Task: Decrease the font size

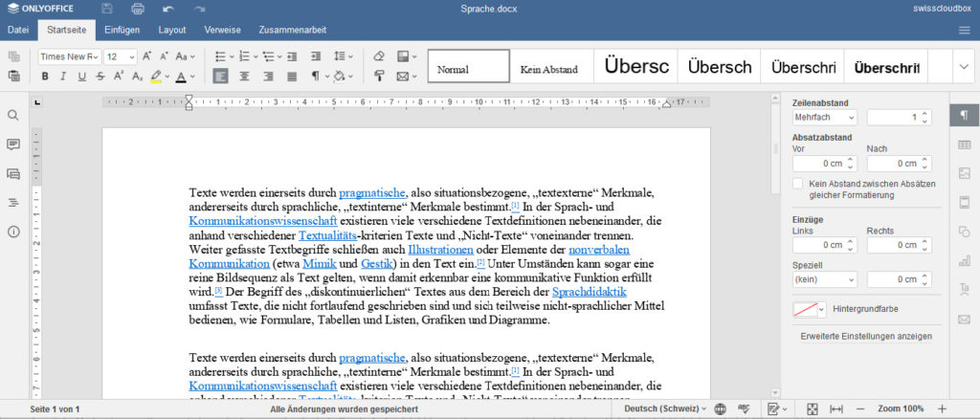Action: pyautogui.click(x=165, y=56)
